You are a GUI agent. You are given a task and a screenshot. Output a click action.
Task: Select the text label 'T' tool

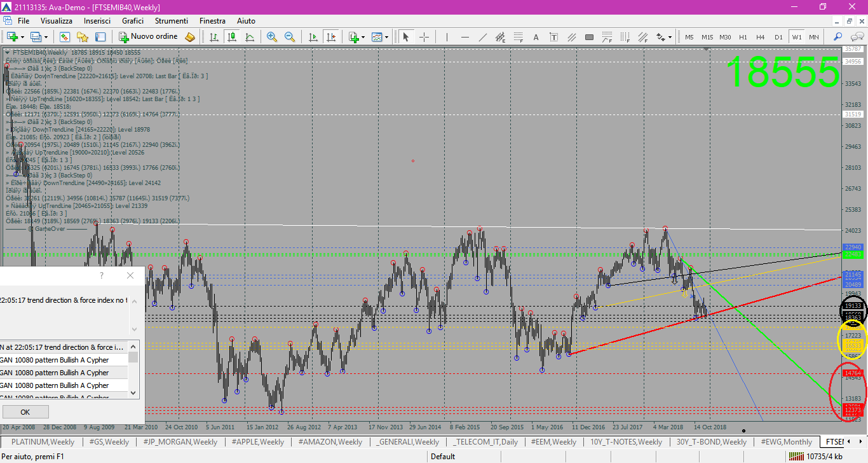point(553,37)
